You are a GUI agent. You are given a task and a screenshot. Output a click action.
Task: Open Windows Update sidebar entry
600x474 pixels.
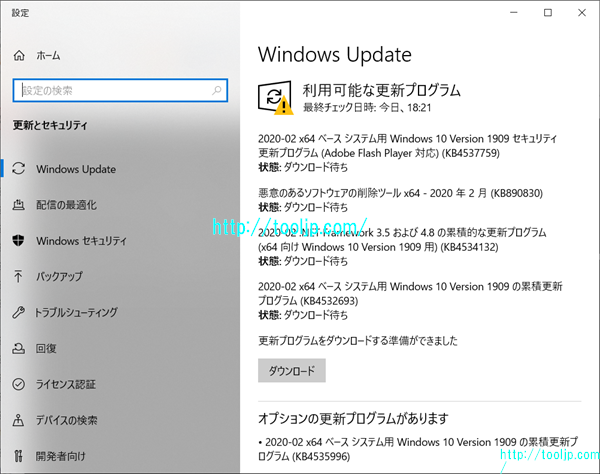[76, 169]
